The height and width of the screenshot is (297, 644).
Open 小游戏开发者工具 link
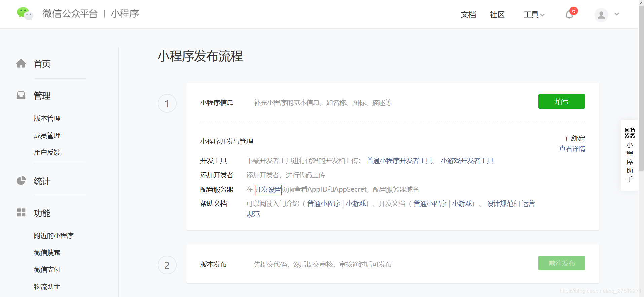[467, 161]
